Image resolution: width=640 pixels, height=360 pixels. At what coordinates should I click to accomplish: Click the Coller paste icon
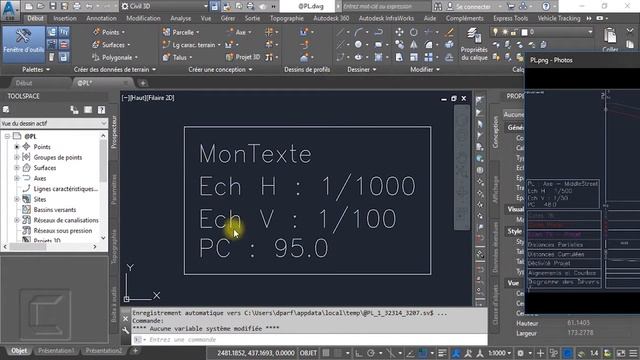(610, 40)
